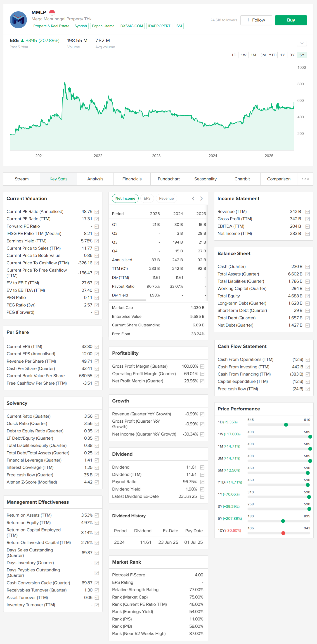Viewport: 317px width, 644px height.
Task: Open the IDXSMC-COM index tag
Action: tap(131, 26)
